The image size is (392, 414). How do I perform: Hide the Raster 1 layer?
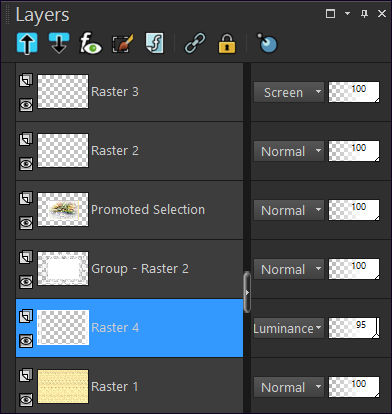pos(26,400)
